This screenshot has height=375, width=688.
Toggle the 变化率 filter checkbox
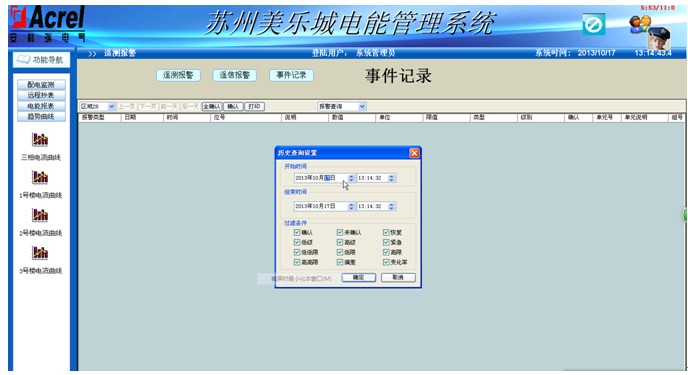point(386,262)
